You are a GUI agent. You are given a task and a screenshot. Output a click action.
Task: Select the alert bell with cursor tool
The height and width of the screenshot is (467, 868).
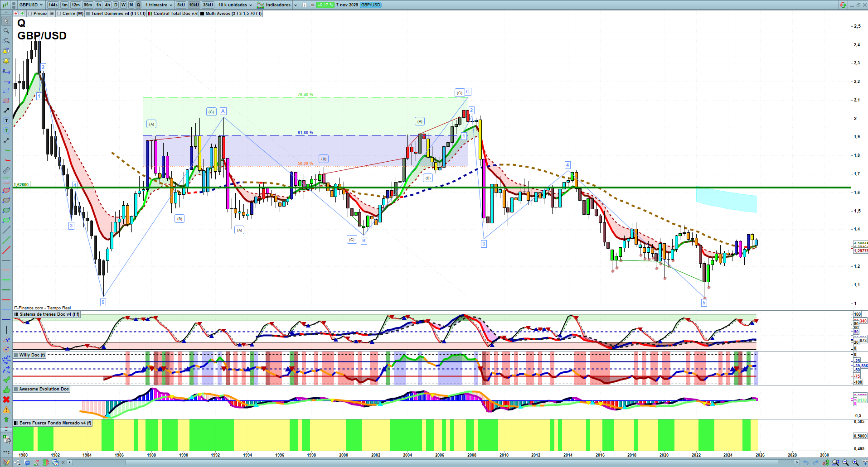pos(6,51)
